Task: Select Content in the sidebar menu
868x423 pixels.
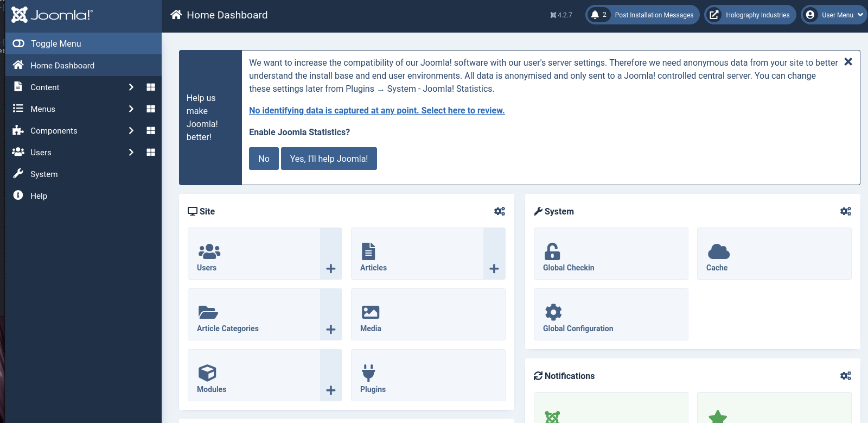Action: (44, 87)
